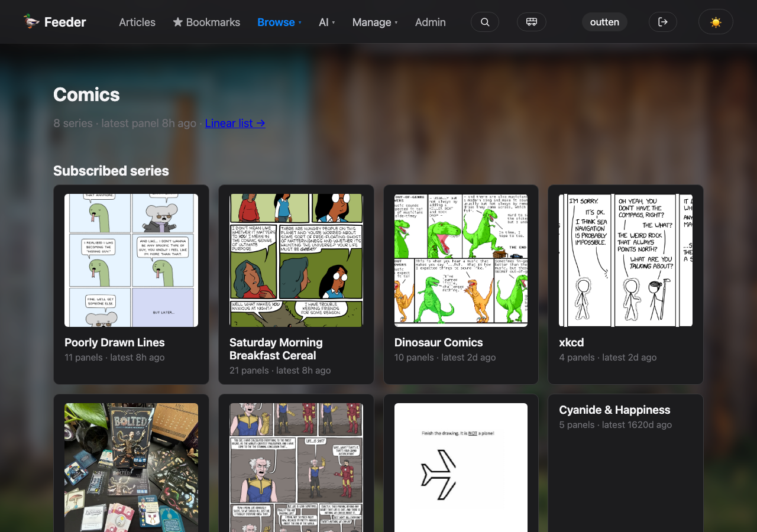Image resolution: width=757 pixels, height=532 pixels.
Task: Open the Admin nav item
Action: (431, 22)
